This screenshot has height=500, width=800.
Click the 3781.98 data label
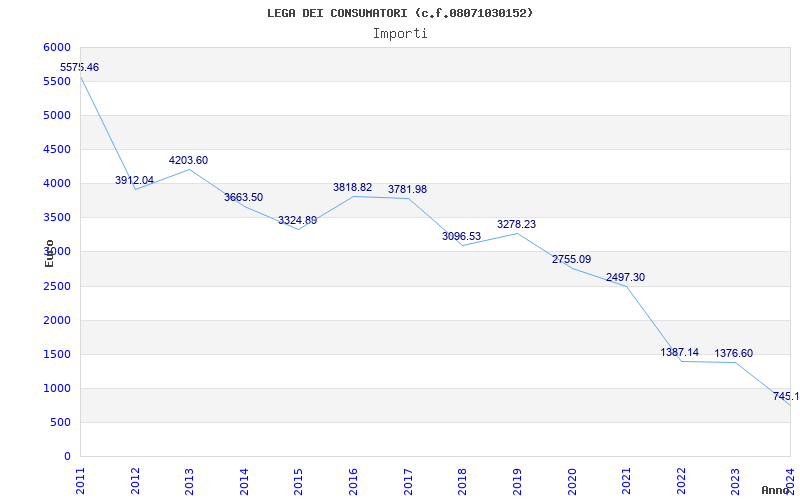pos(407,189)
